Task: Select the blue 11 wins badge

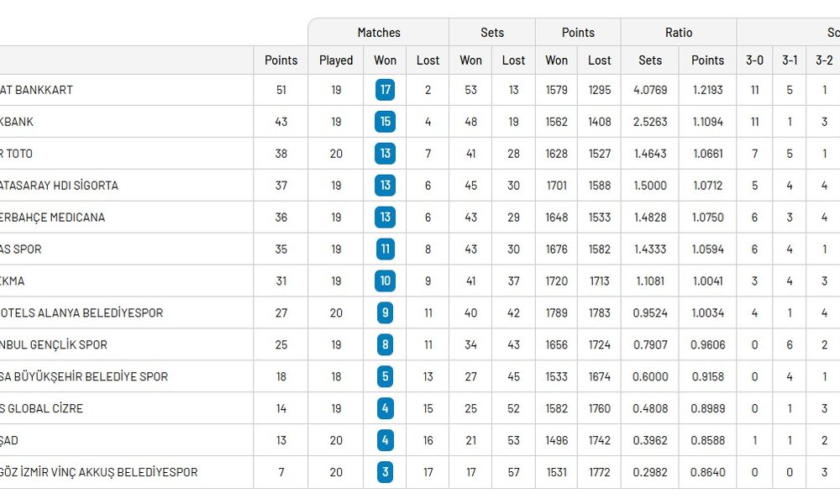Action: click(x=385, y=249)
